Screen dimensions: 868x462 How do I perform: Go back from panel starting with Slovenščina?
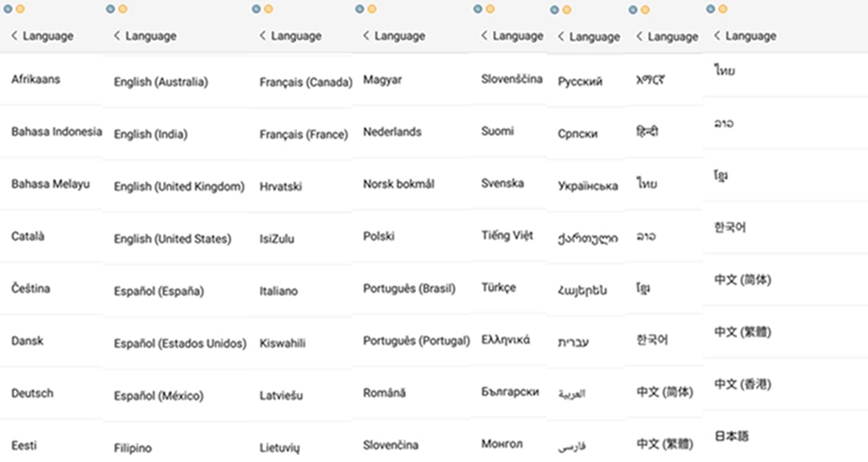click(485, 36)
